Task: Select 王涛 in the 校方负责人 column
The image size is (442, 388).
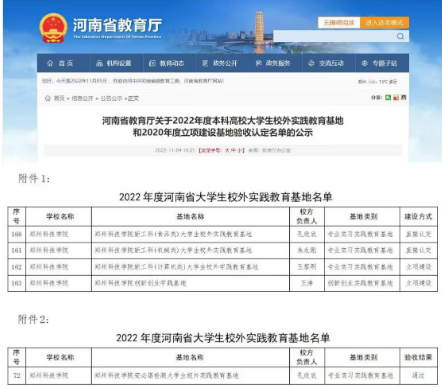Action: click(x=307, y=283)
